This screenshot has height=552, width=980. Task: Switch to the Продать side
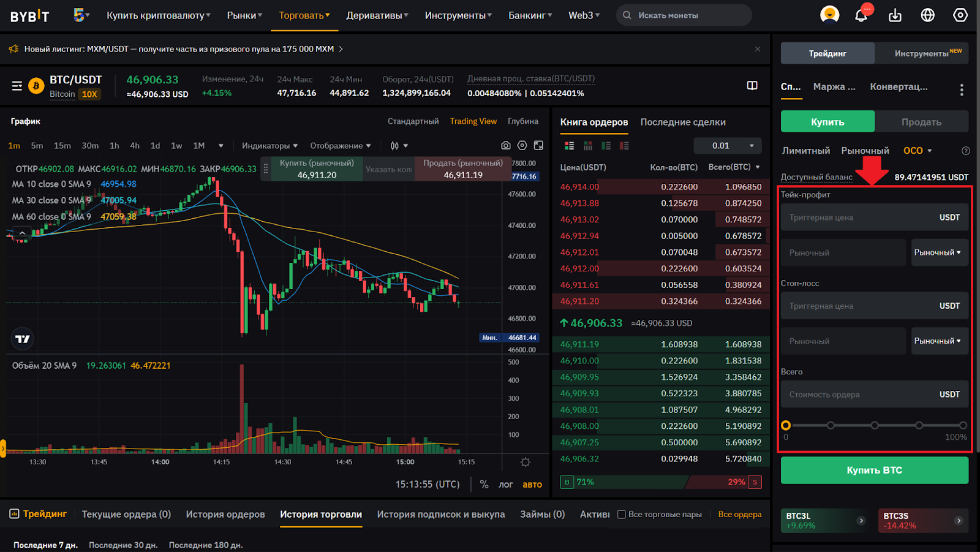tap(921, 121)
